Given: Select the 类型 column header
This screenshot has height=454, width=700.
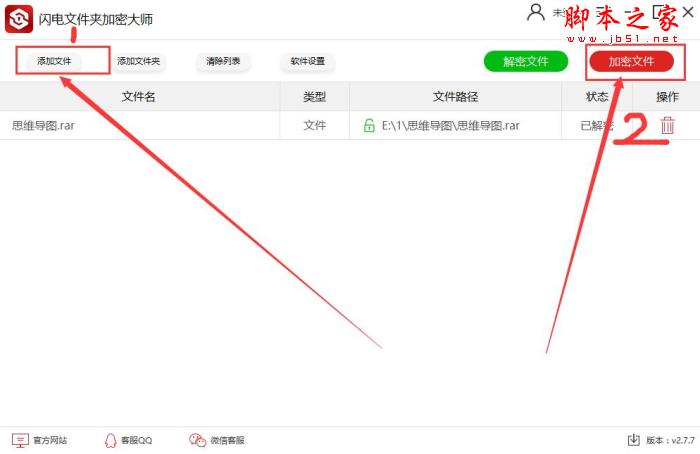Looking at the screenshot, I should (315, 96).
